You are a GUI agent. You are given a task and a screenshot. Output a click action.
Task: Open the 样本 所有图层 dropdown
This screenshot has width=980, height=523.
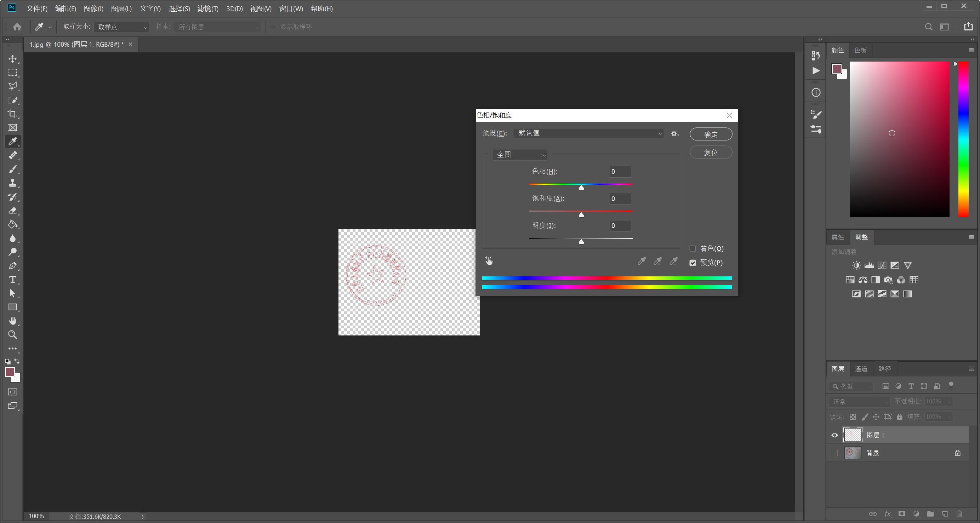(x=217, y=27)
